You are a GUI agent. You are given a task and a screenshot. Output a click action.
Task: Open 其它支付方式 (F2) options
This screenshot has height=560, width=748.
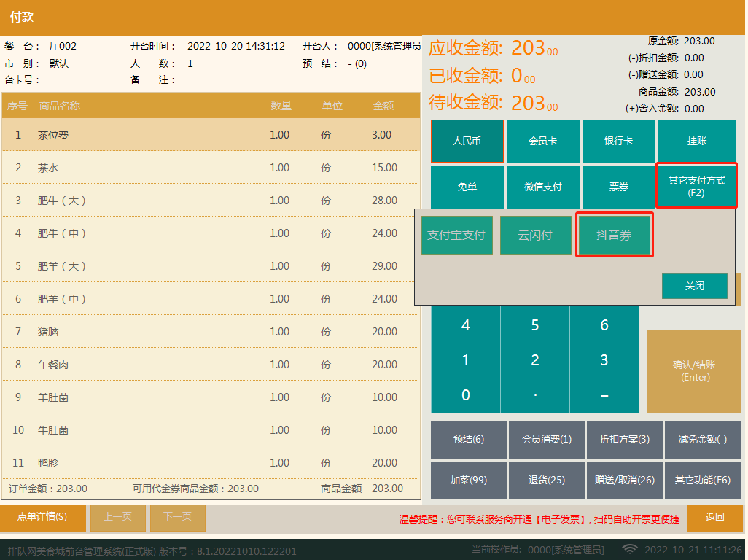pyautogui.click(x=696, y=186)
